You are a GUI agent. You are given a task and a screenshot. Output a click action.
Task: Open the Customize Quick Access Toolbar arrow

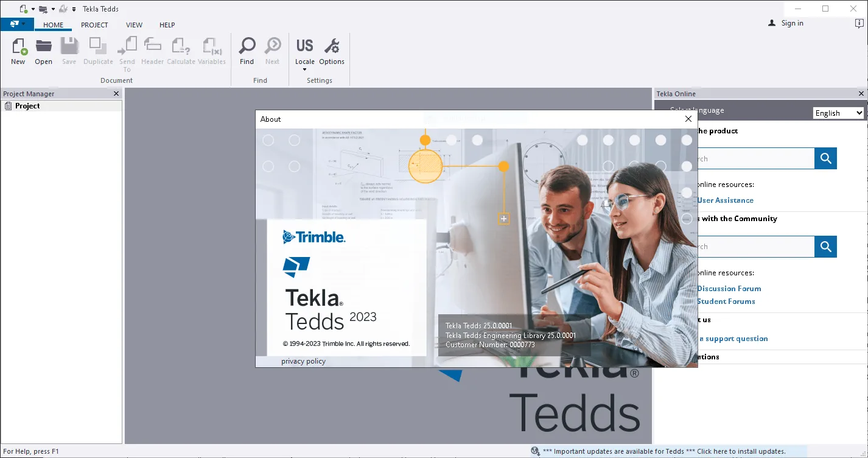coord(74,9)
